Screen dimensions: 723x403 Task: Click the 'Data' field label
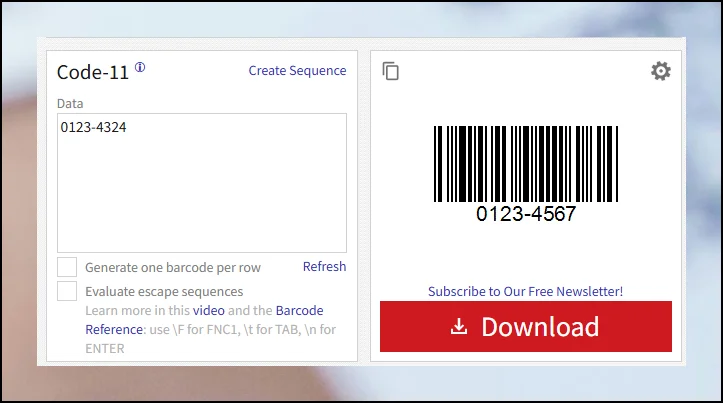[70, 103]
